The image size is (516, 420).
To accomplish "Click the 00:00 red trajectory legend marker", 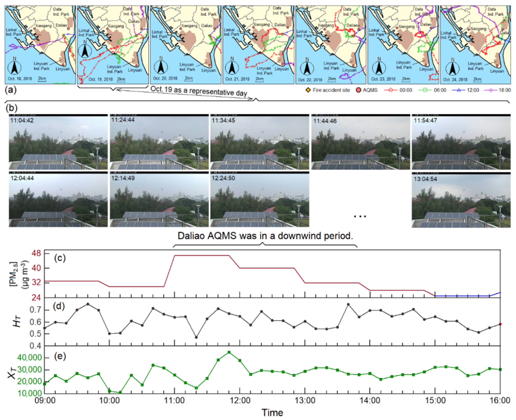I will tap(391, 90).
